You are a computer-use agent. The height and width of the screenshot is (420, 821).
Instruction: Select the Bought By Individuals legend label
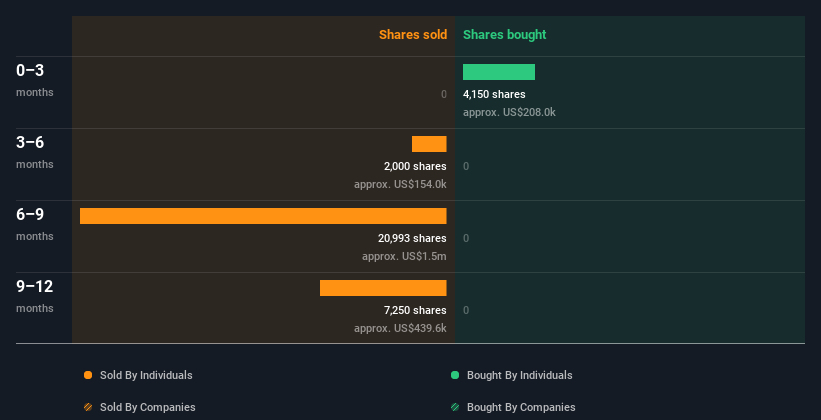pos(519,375)
